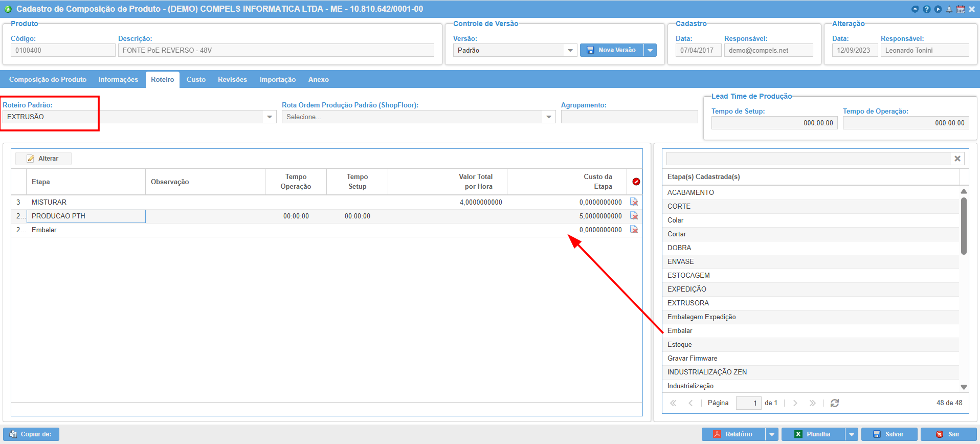The width and height of the screenshot is (980, 444).
Task: Delete the MISTURAR step row
Action: [634, 202]
